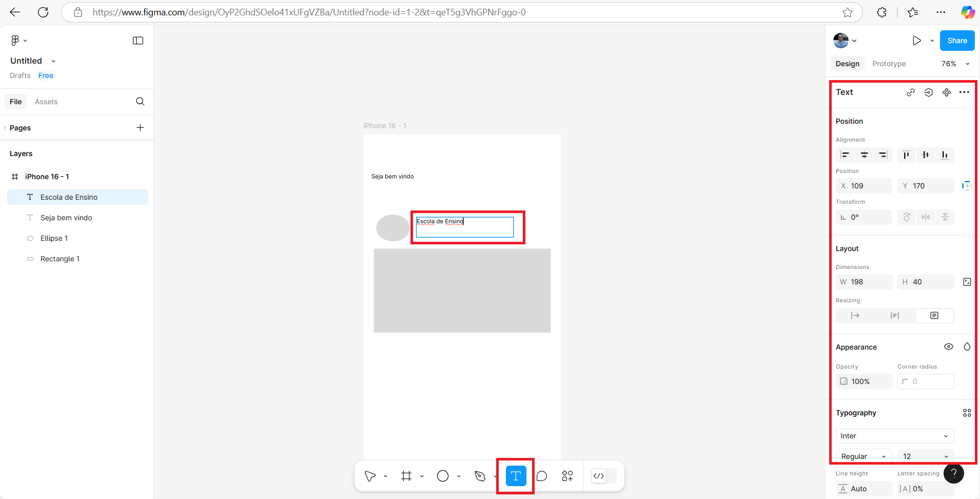
Task: Click the play present icon
Action: (917, 41)
